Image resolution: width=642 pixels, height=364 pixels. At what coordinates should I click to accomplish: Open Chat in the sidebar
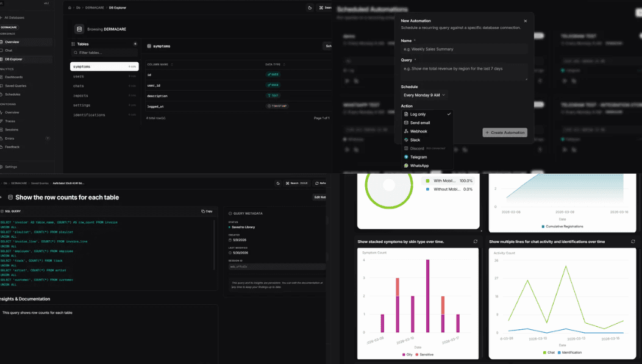pyautogui.click(x=26, y=51)
